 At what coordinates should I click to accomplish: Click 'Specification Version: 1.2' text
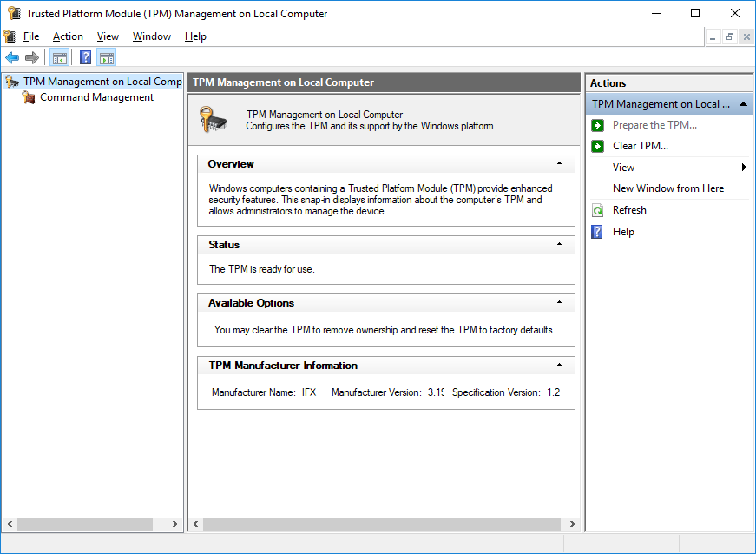[x=506, y=392]
